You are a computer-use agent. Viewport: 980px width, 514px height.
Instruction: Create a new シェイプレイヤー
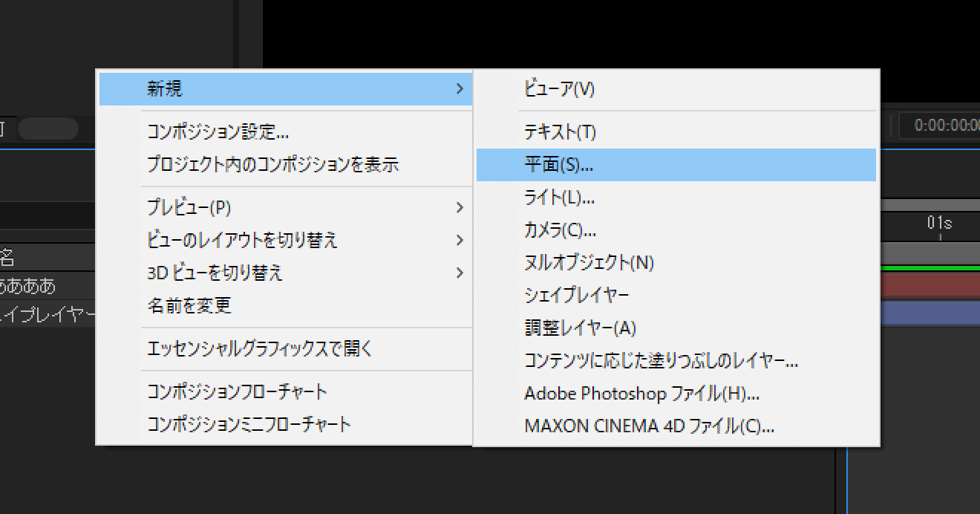click(x=676, y=295)
